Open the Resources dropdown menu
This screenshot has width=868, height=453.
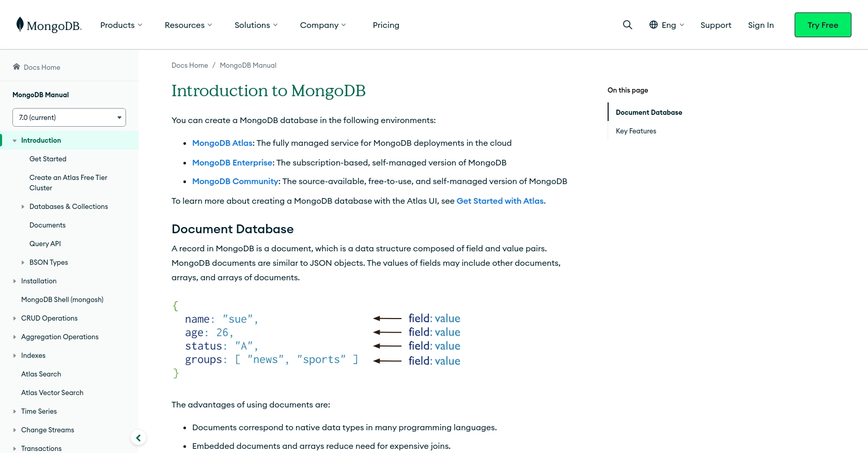[189, 25]
